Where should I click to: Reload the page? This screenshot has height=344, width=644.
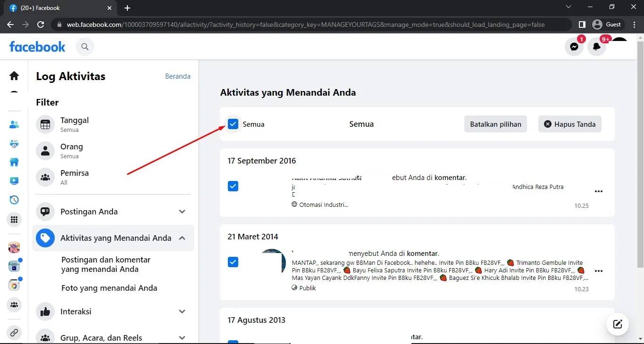(41, 25)
